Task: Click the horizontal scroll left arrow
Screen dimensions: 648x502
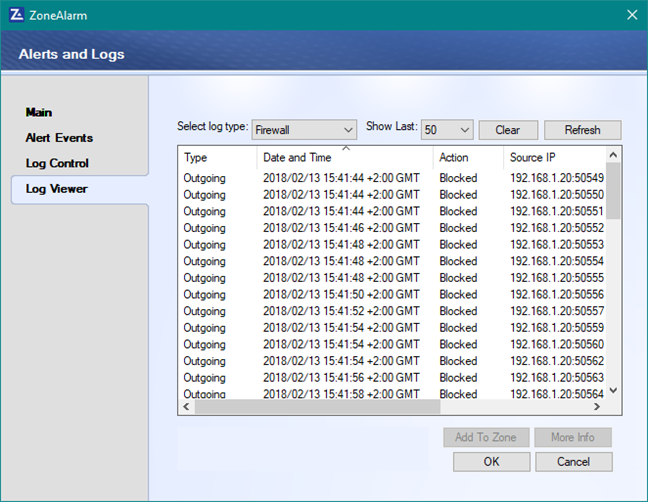Action: pos(186,407)
